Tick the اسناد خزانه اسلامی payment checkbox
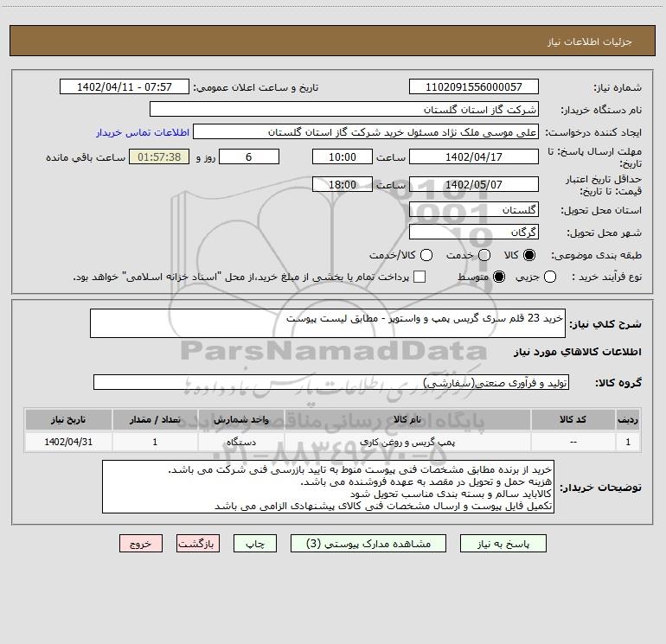 pos(419,277)
